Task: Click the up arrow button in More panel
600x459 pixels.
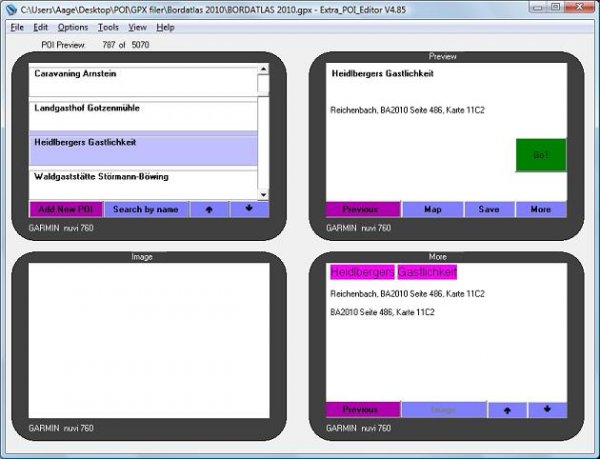Action: coord(507,410)
